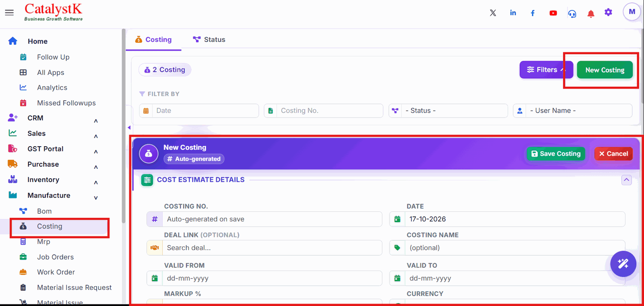Click the handshake icon beside Deal Link

[x=155, y=248]
